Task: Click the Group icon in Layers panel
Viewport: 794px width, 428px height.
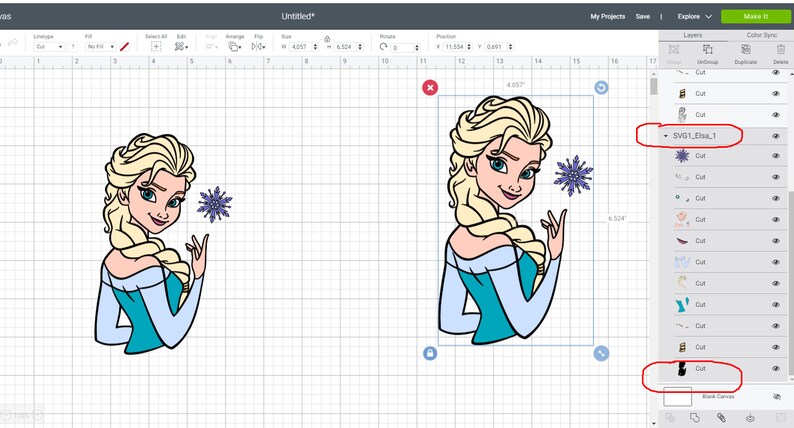Action: (673, 49)
